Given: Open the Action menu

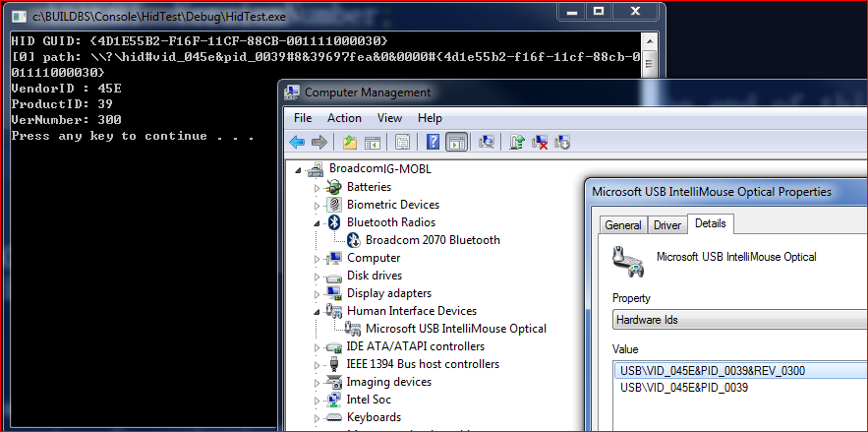Looking at the screenshot, I should pyautogui.click(x=344, y=118).
